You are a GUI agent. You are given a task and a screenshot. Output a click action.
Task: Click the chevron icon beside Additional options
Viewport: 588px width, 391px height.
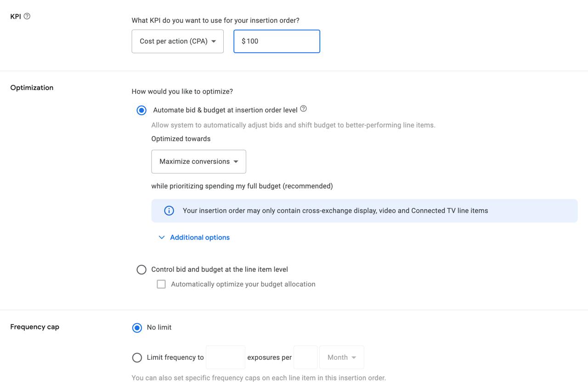[x=161, y=237]
